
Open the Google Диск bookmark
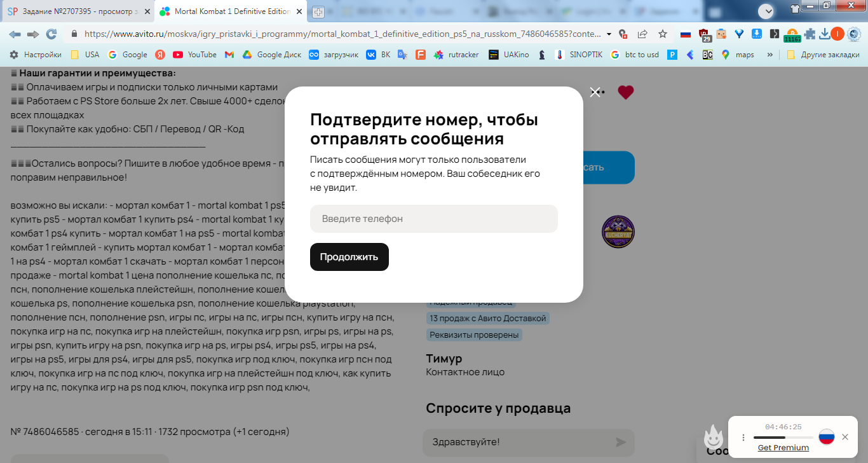click(272, 55)
